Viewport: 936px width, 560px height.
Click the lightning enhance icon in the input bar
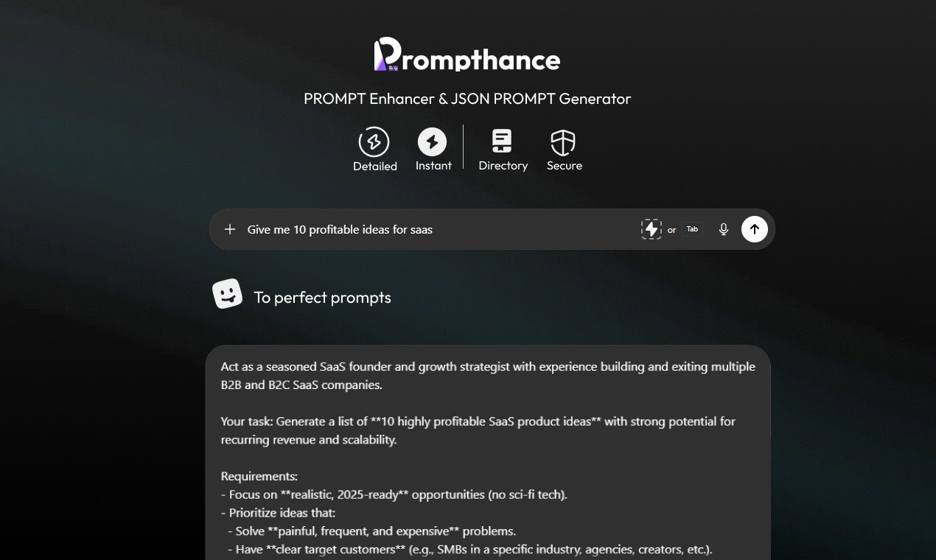(x=651, y=229)
